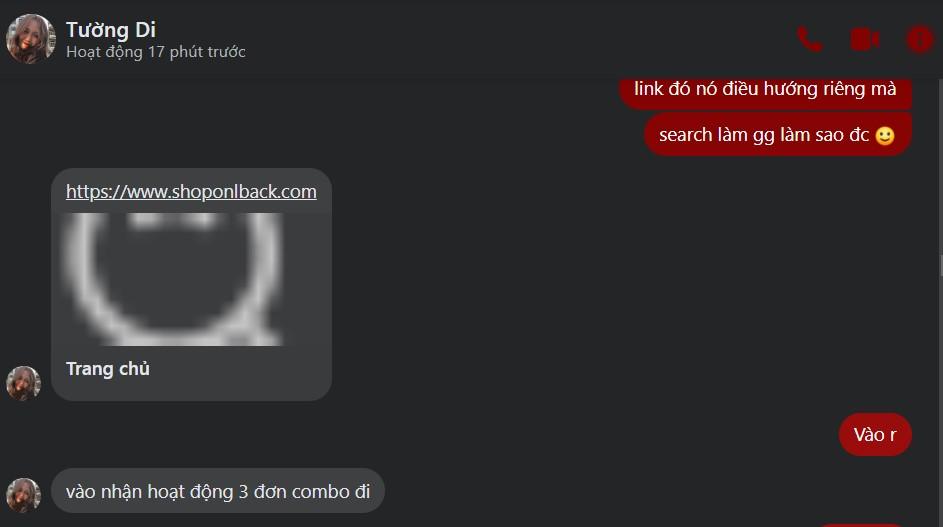
Task: Select the 'link đó nó điều hướng' message
Action: coord(766,92)
